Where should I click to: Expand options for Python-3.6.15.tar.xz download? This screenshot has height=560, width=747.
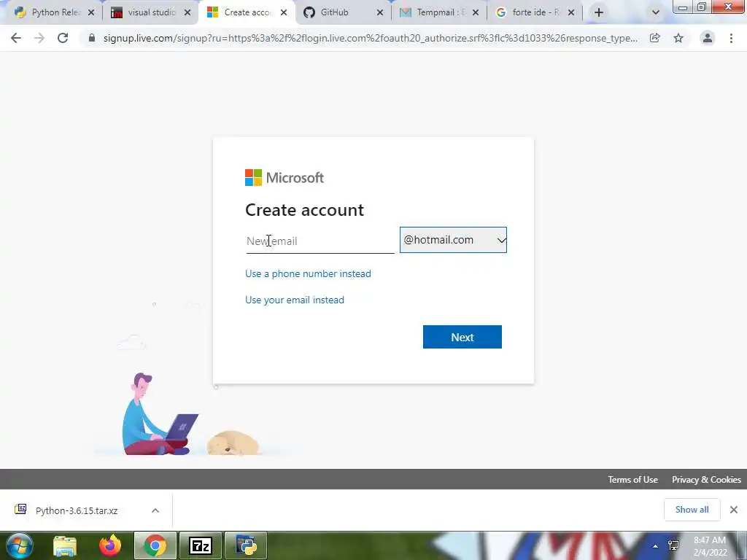pyautogui.click(x=155, y=510)
